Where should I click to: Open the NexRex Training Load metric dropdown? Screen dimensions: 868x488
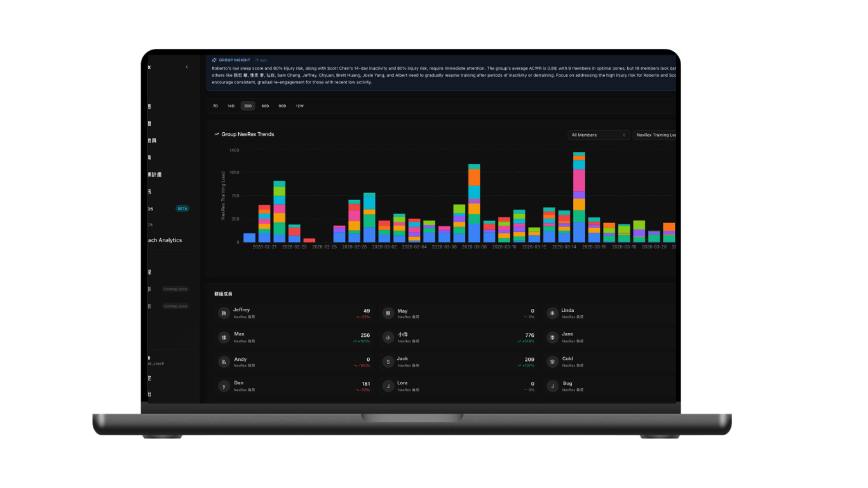pyautogui.click(x=658, y=135)
